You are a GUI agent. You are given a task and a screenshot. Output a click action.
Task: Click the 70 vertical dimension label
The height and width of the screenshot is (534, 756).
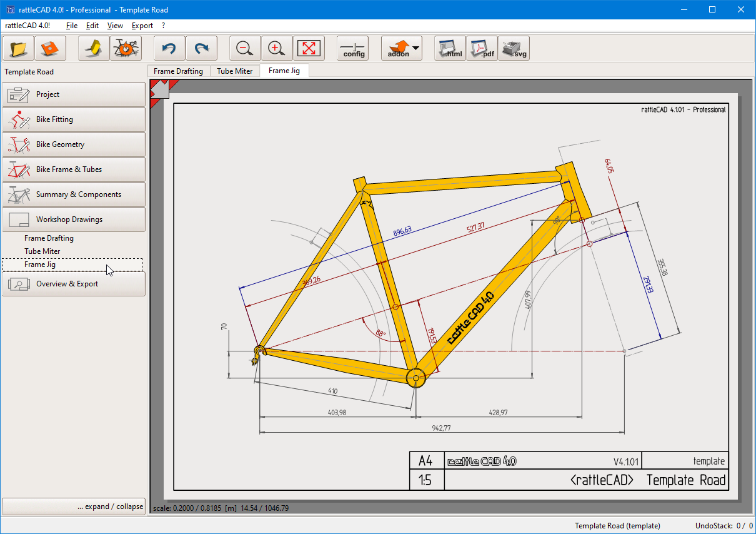[224, 327]
